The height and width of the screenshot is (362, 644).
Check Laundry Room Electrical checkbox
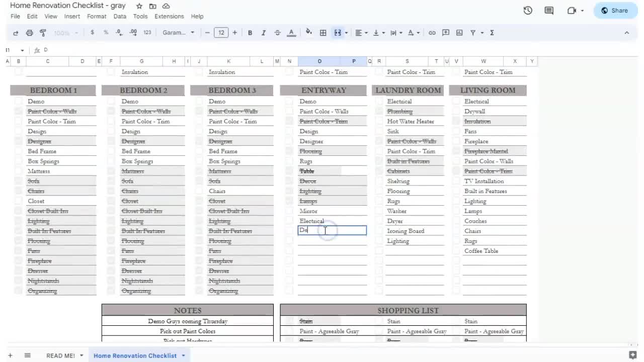point(379,101)
